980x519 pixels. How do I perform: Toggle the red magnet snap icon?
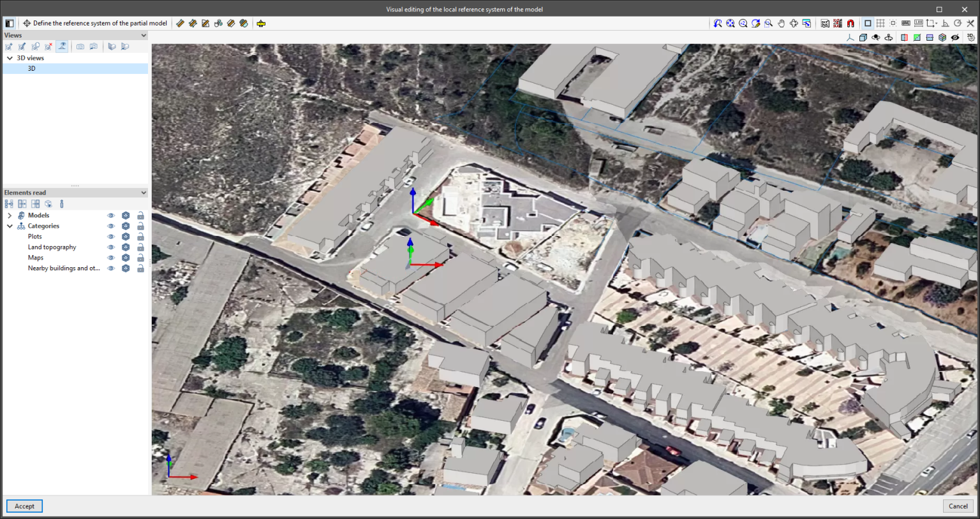tap(850, 24)
